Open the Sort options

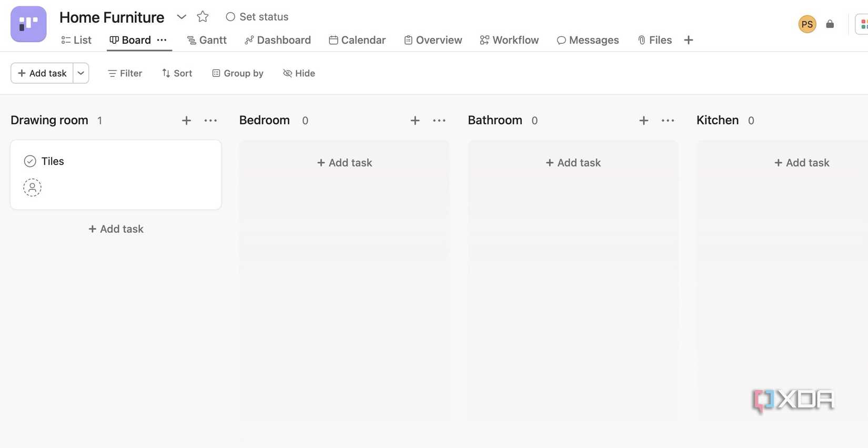coord(177,73)
